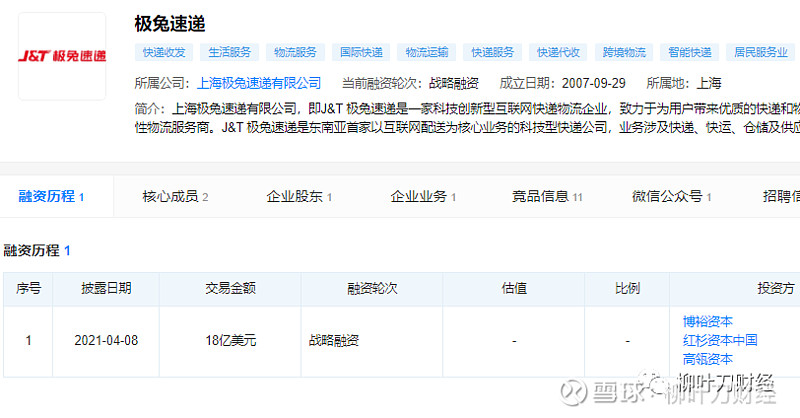Click the J&T 极兔速递 company logo
The width and height of the screenshot is (800, 418).
click(62, 56)
